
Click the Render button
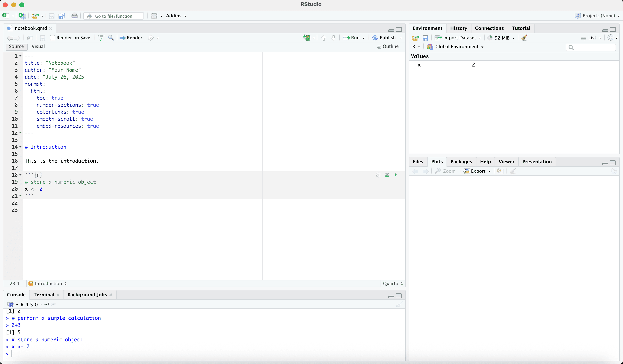(x=131, y=37)
